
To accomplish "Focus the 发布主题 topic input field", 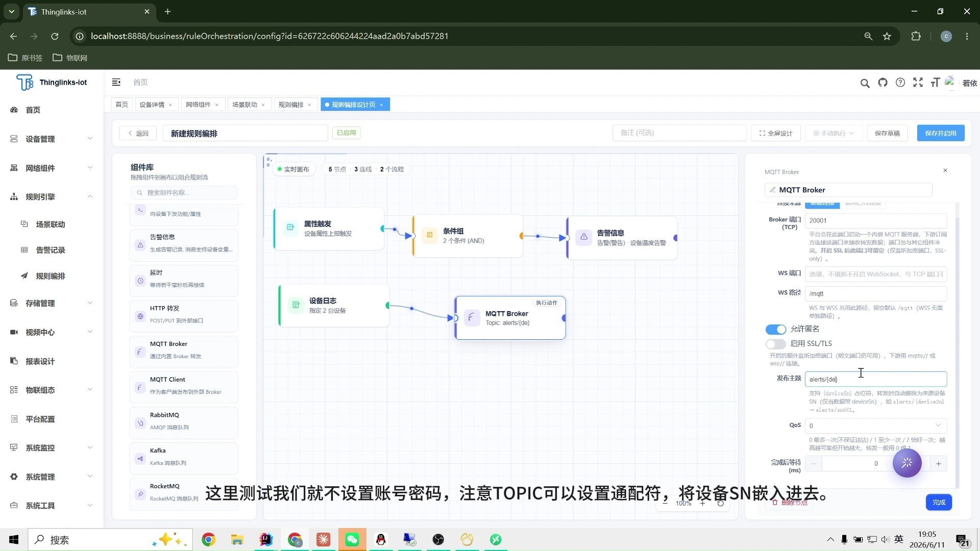I will point(876,379).
